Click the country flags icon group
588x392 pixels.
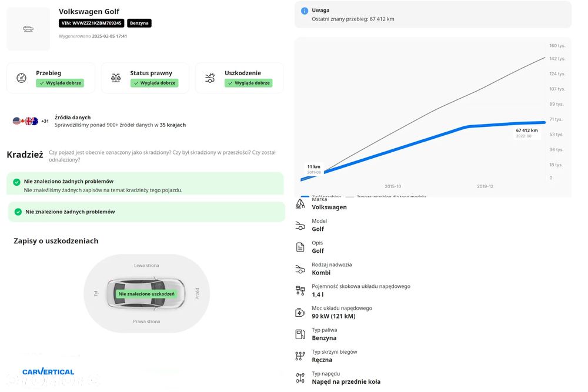25,121
